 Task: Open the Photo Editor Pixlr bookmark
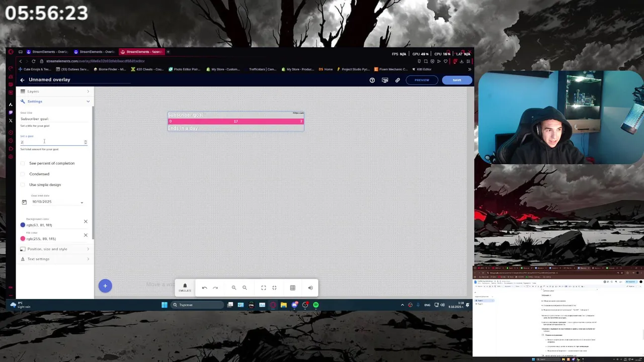(x=185, y=69)
